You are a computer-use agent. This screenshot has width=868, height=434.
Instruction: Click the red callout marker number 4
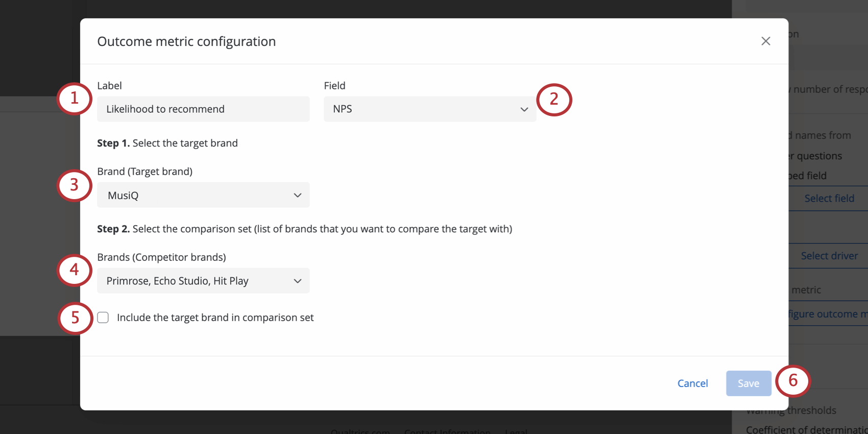(x=75, y=270)
